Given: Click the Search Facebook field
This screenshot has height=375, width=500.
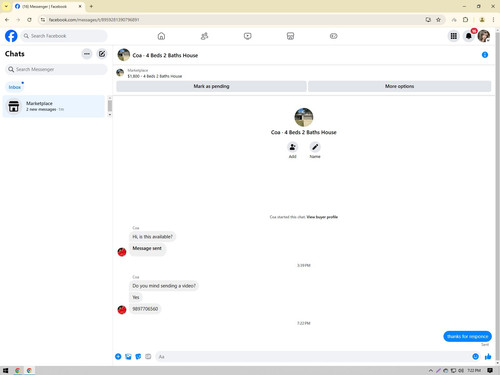Looking at the screenshot, I should (x=64, y=36).
